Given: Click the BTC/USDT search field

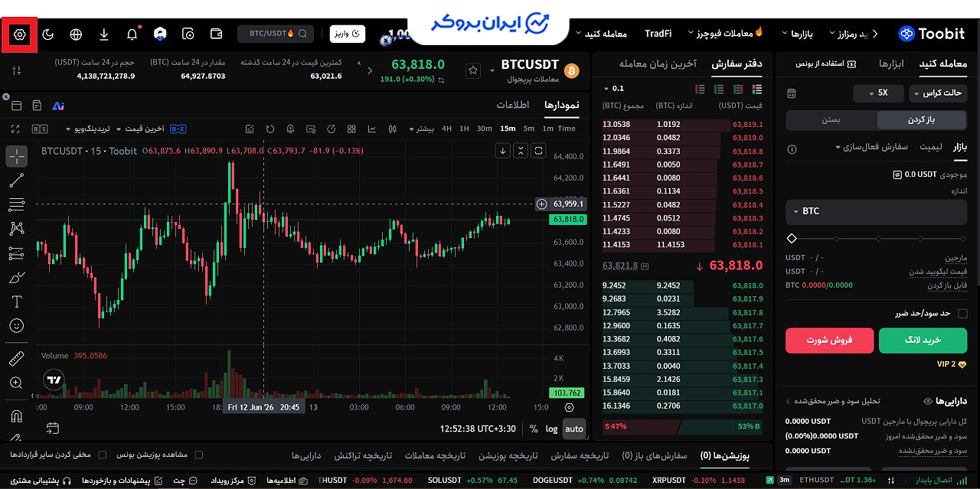Looking at the screenshot, I should (x=276, y=34).
